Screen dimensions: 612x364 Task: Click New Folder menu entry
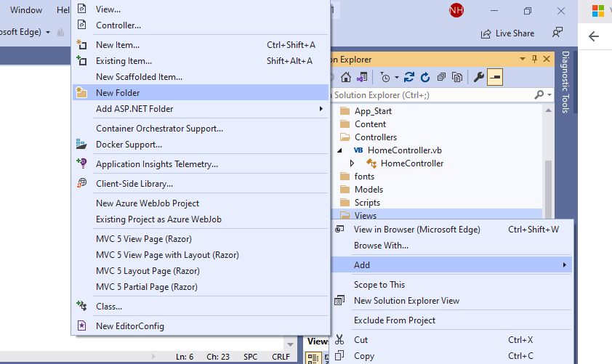200,93
